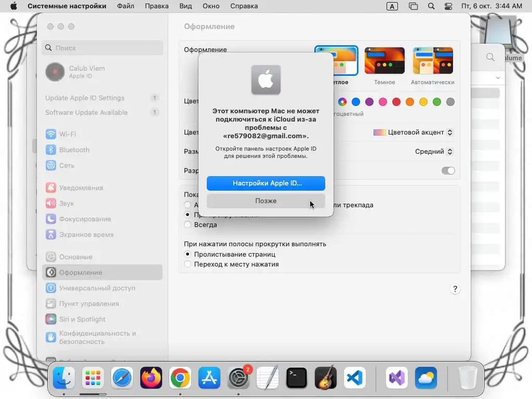The height and width of the screenshot is (399, 532).
Task: Toggle the switch below Средний dropdown
Action: point(448,170)
